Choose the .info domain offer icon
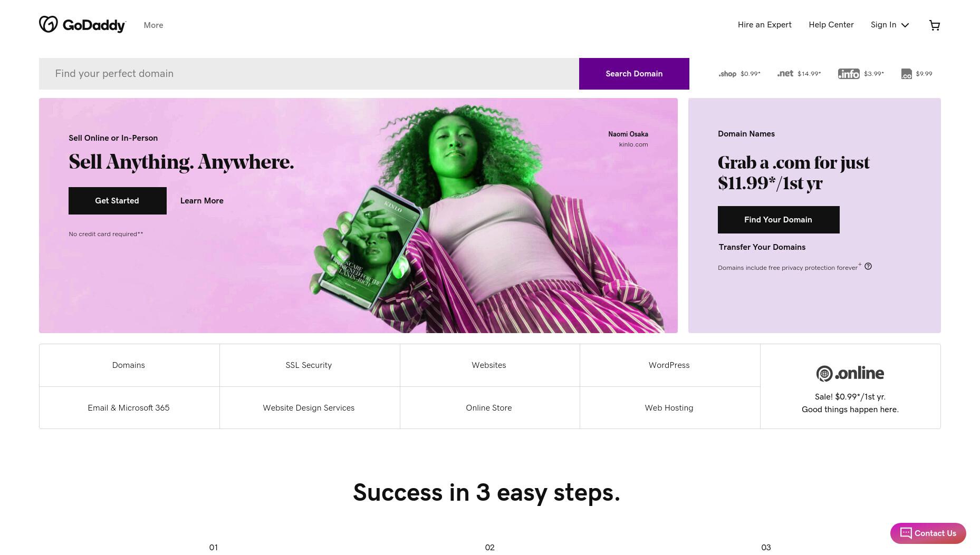980x555 pixels. [849, 74]
